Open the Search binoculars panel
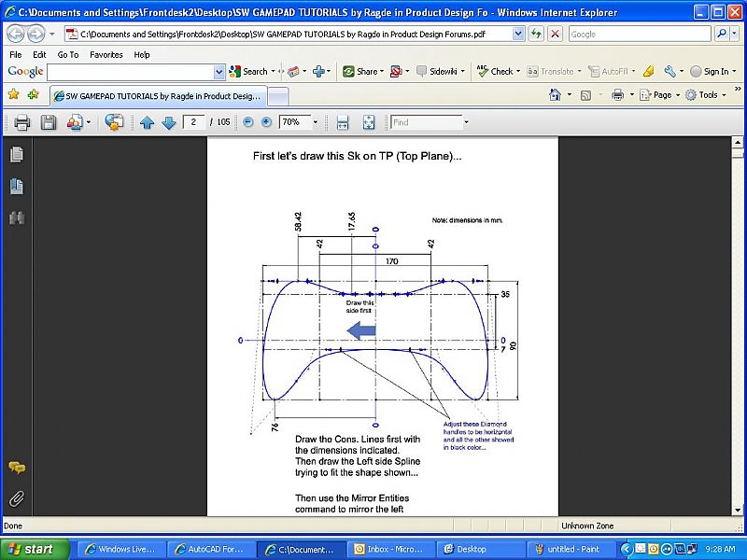This screenshot has height=560, width=747. (x=17, y=217)
